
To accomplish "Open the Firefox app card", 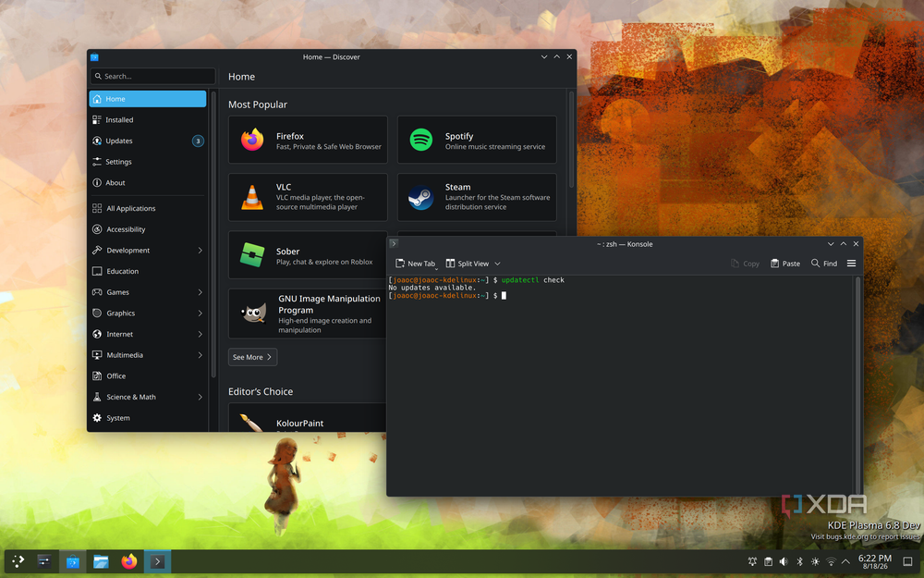I will point(308,140).
